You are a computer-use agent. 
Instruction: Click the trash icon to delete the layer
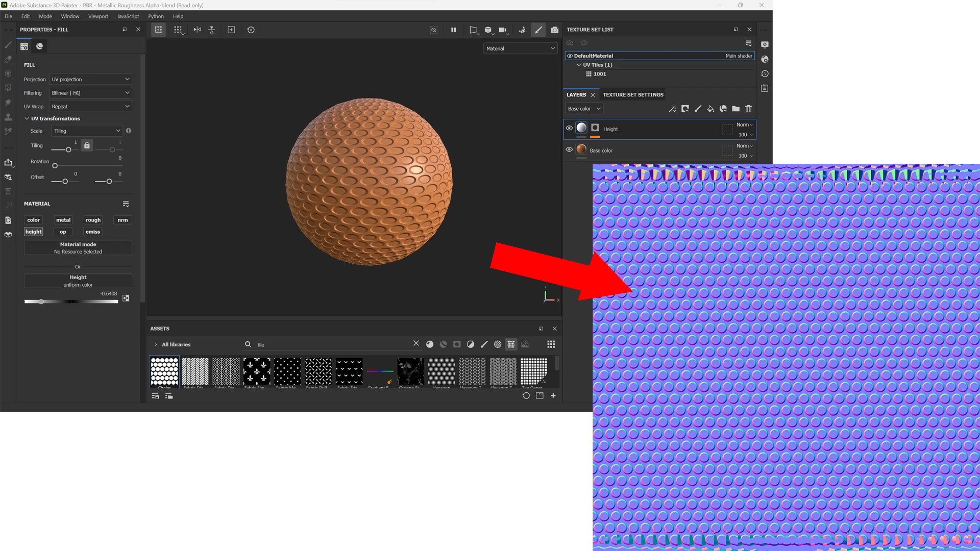(748, 109)
